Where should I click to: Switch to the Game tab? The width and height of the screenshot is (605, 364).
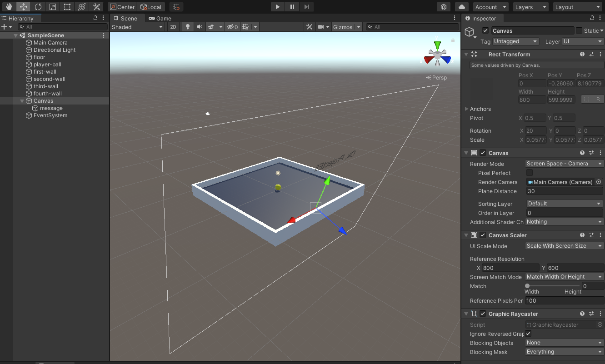[x=160, y=19]
